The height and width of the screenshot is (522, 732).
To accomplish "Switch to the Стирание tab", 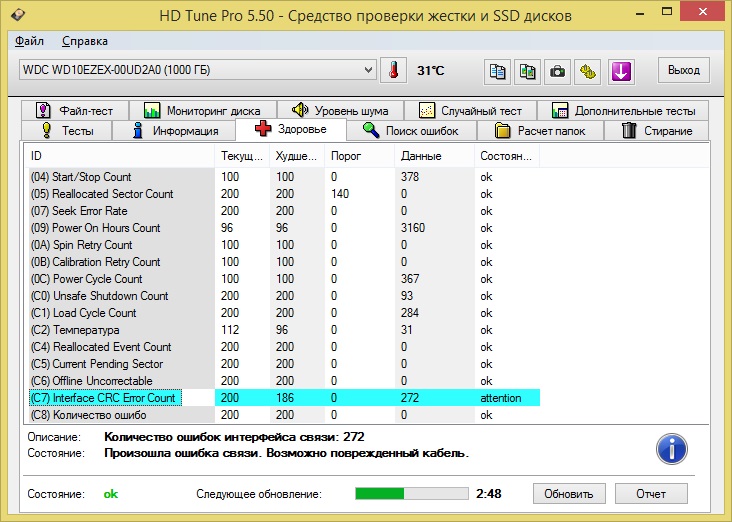I will [x=656, y=130].
